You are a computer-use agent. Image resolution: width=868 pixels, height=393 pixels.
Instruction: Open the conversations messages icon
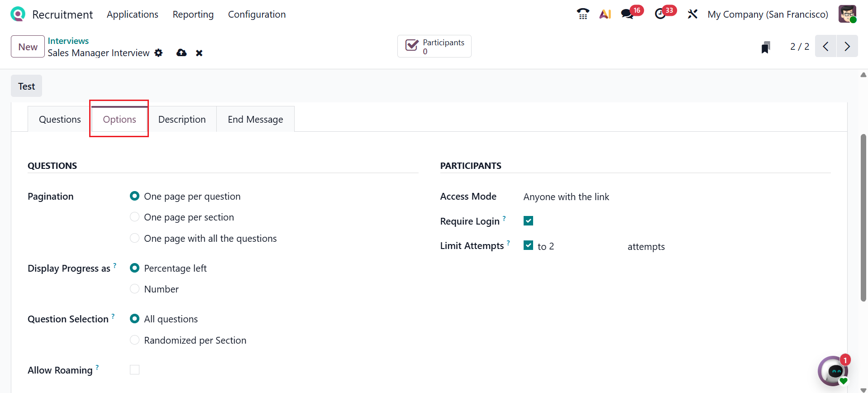627,14
